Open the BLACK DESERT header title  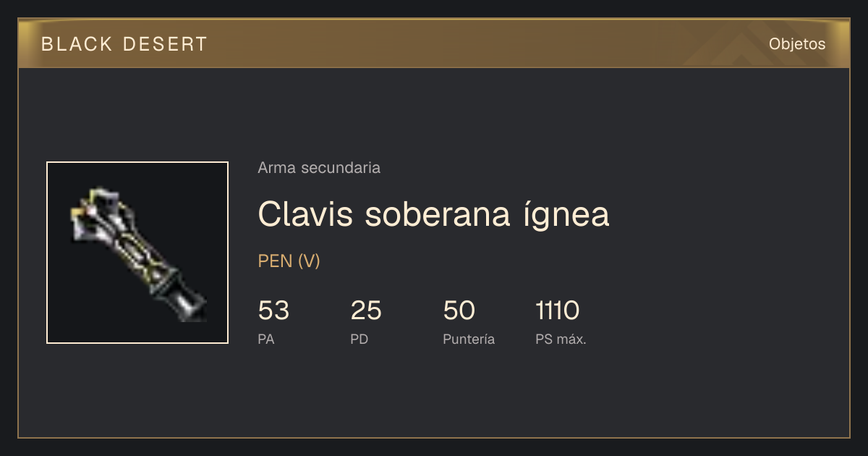(124, 44)
